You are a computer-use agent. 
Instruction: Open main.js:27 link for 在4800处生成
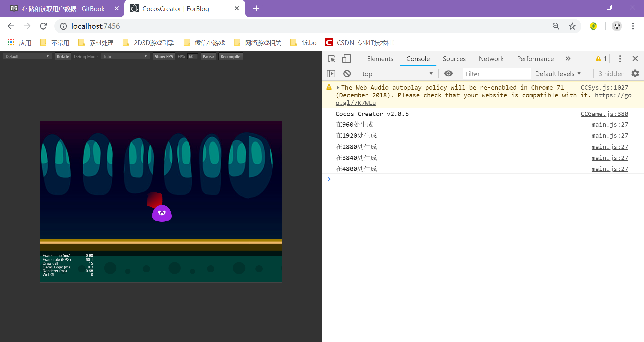[x=610, y=169]
